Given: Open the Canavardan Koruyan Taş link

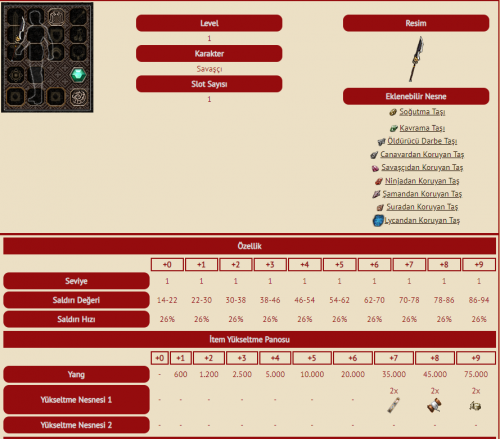Looking at the screenshot, I should 422,155.
